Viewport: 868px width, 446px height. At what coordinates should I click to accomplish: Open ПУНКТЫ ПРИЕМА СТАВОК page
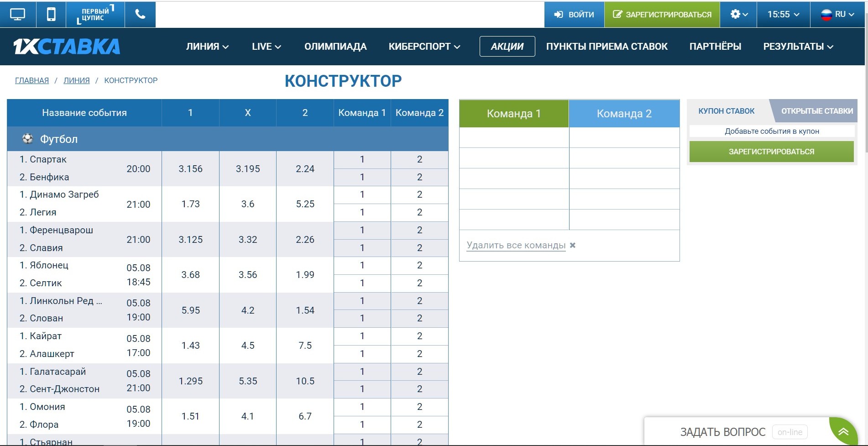click(607, 47)
